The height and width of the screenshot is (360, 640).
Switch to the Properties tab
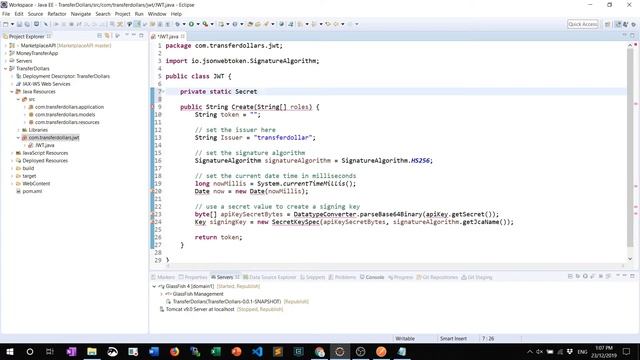[193, 277]
